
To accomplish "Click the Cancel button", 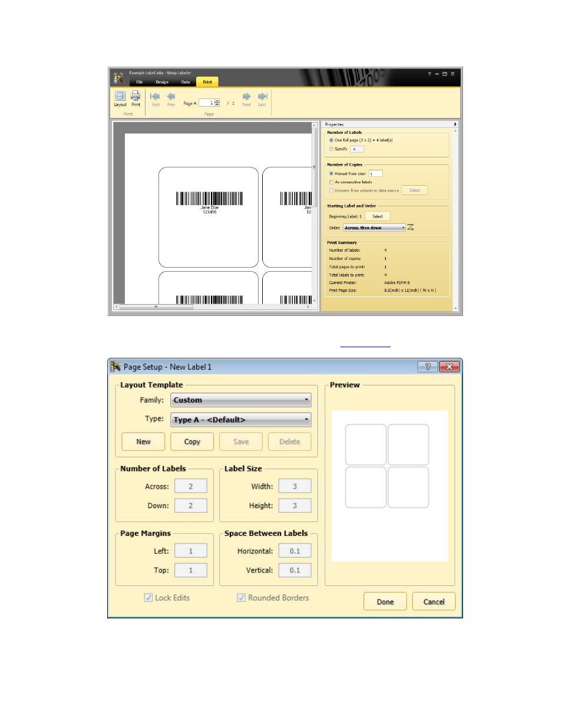I will pyautogui.click(x=434, y=602).
